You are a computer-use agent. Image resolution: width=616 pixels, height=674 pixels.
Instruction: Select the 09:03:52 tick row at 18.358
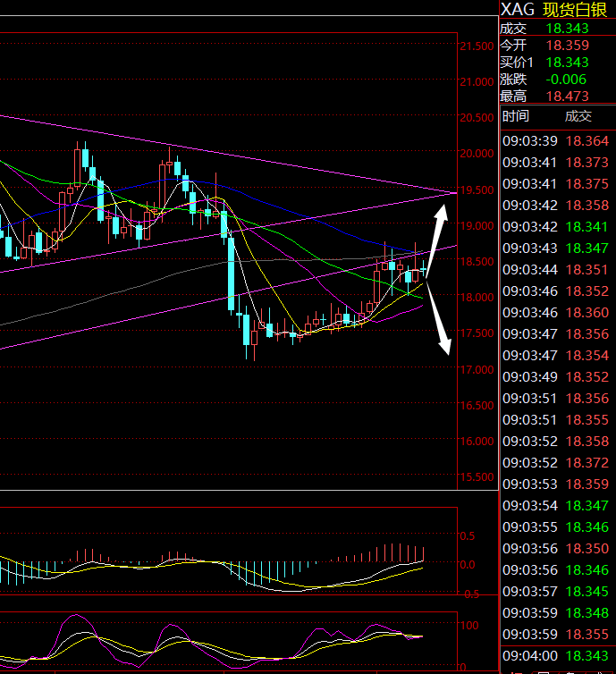tap(556, 442)
